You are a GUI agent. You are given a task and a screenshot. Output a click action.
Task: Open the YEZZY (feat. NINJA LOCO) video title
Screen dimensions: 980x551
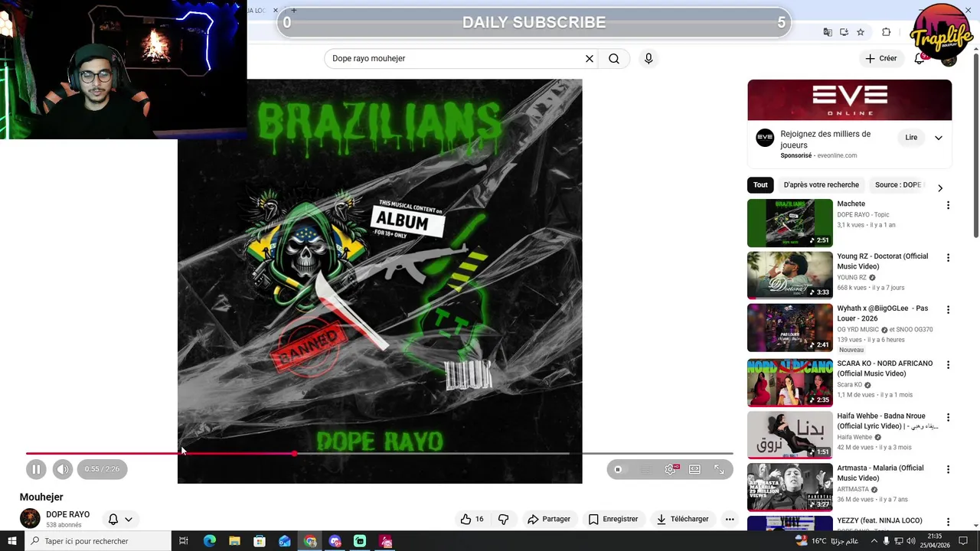tap(880, 520)
